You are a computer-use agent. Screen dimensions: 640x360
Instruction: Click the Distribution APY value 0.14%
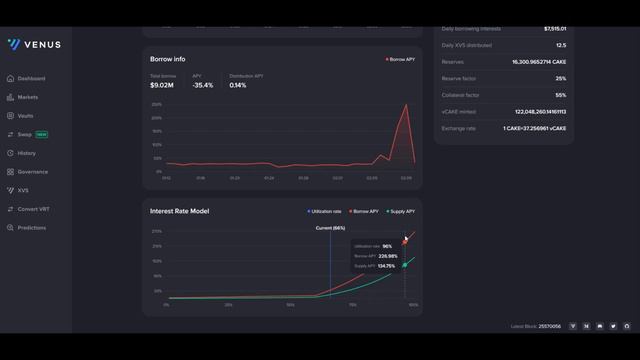pyautogui.click(x=238, y=85)
